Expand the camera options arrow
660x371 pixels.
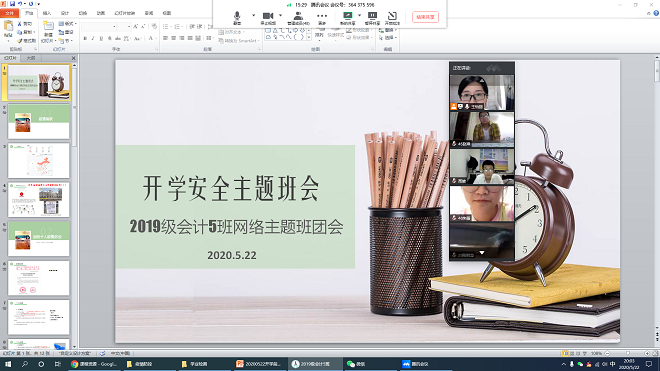(280, 16)
